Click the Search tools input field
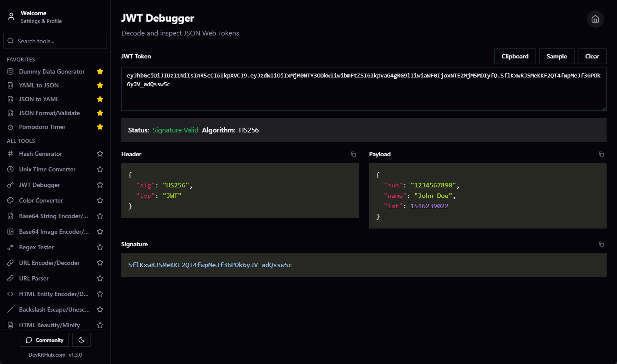The height and width of the screenshot is (364, 617). point(60,41)
